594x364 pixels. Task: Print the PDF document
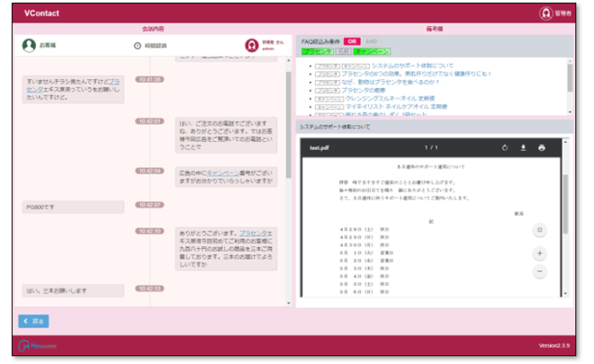[542, 147]
